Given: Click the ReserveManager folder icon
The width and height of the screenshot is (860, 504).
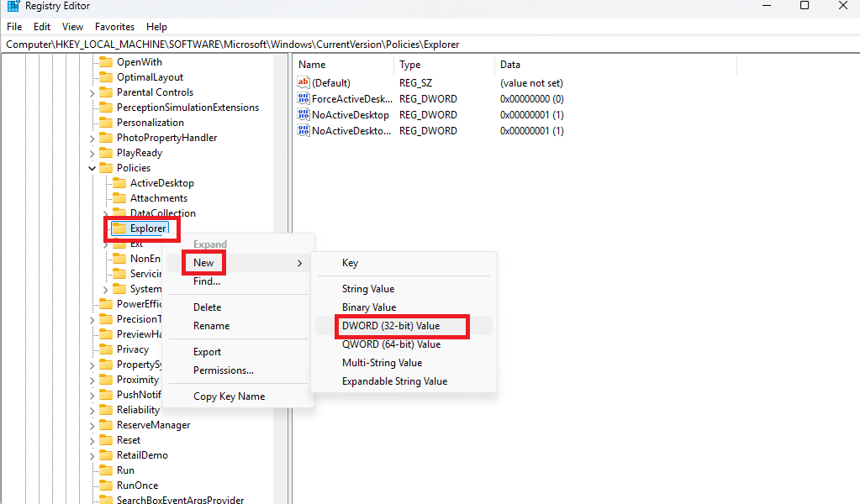Looking at the screenshot, I should coord(106,425).
